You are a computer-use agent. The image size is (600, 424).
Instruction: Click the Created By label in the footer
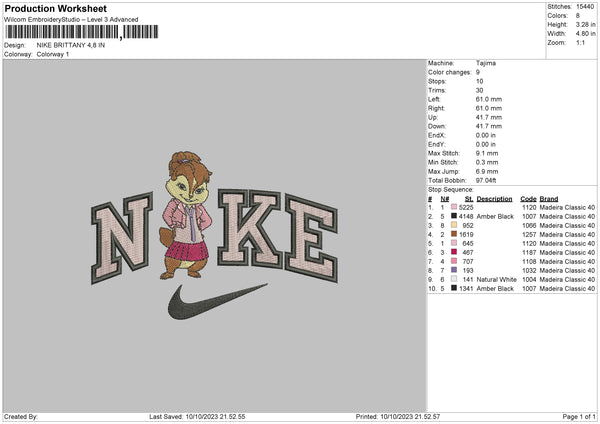point(21,417)
